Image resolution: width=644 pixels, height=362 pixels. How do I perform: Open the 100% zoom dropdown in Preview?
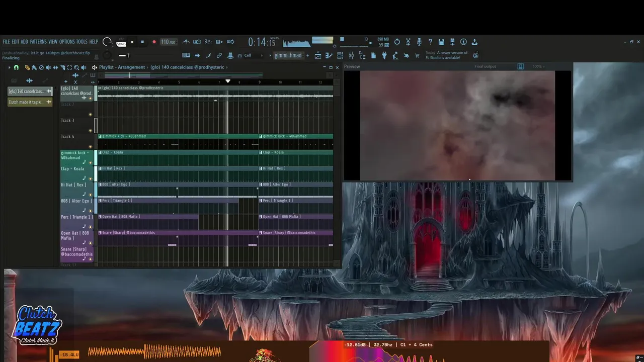tap(538, 66)
